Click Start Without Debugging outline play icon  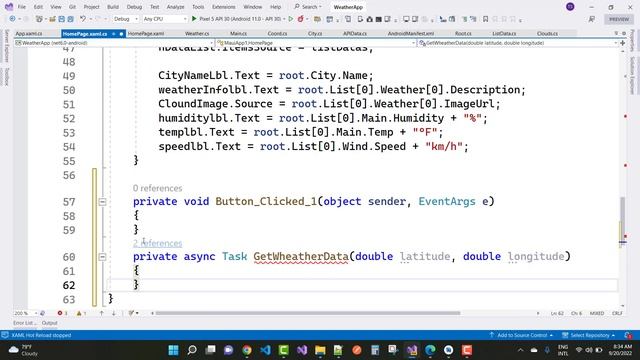tap(291, 19)
